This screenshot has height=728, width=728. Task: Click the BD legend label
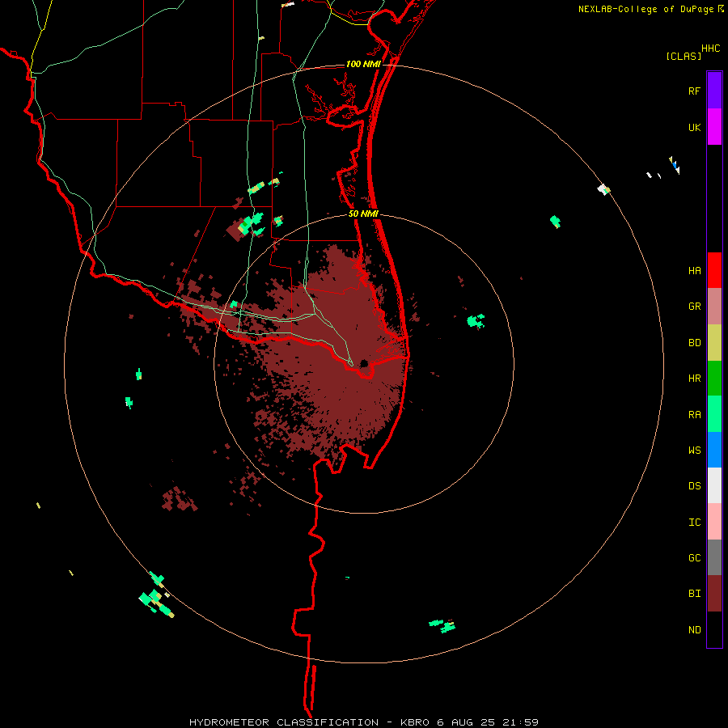[694, 343]
